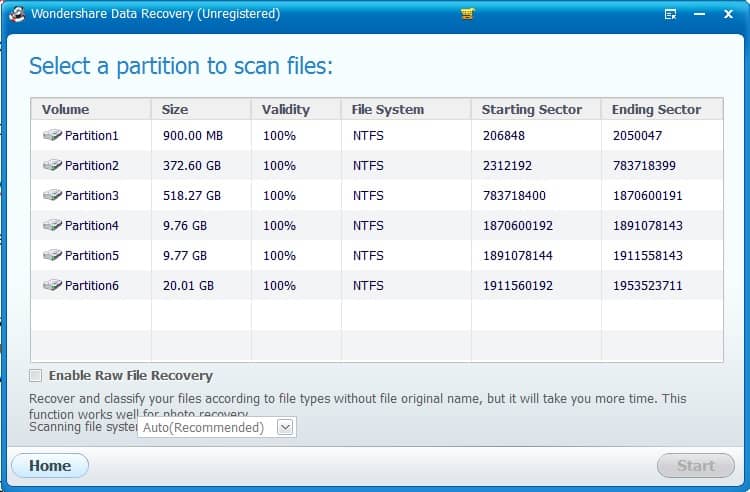Image resolution: width=750 pixels, height=492 pixels.
Task: Click starting sector 783718400
Action: click(x=514, y=196)
